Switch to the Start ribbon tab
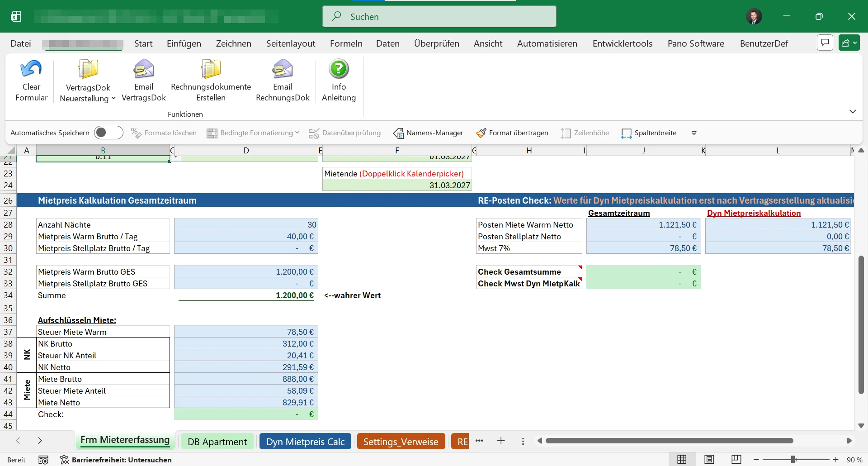Image resolution: width=868 pixels, height=466 pixels. (x=143, y=43)
